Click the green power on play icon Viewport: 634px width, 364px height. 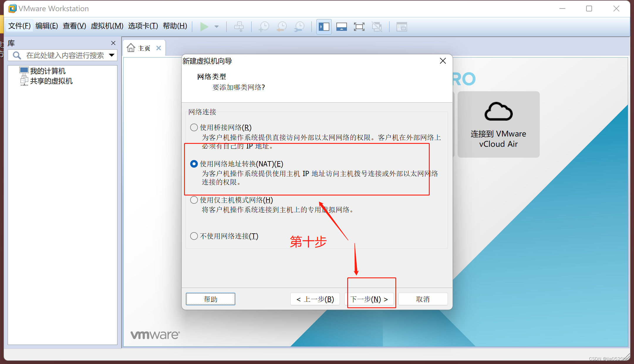204,27
